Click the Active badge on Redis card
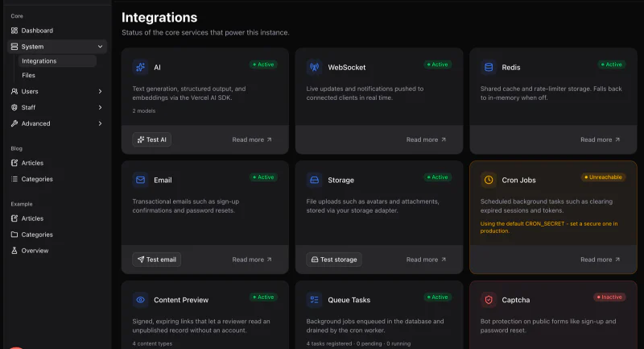 point(612,64)
